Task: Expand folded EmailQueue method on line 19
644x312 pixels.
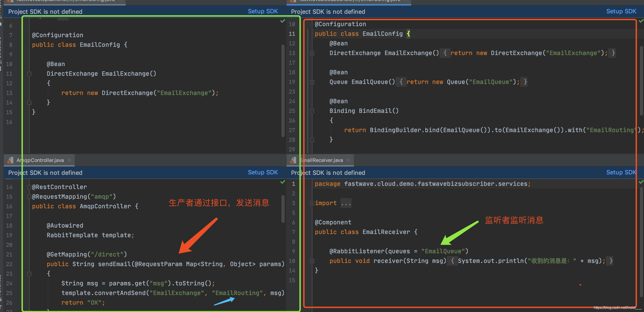Action: 312,82
